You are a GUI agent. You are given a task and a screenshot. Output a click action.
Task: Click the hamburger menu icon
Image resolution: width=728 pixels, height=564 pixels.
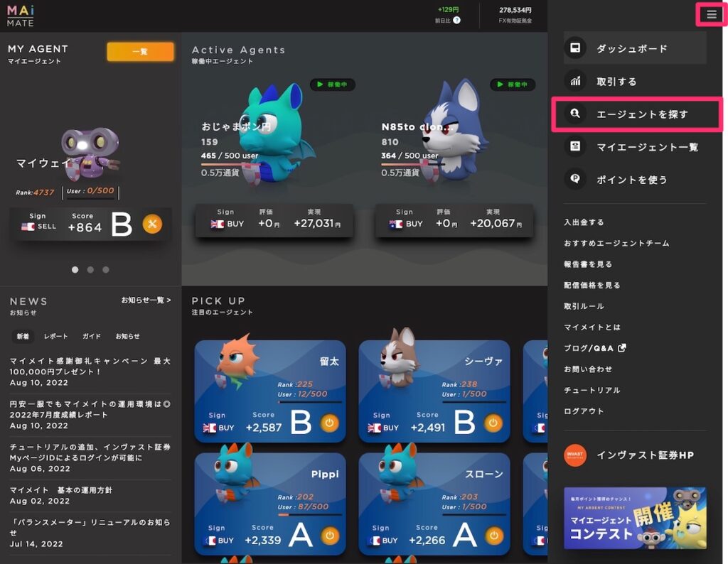coord(712,14)
